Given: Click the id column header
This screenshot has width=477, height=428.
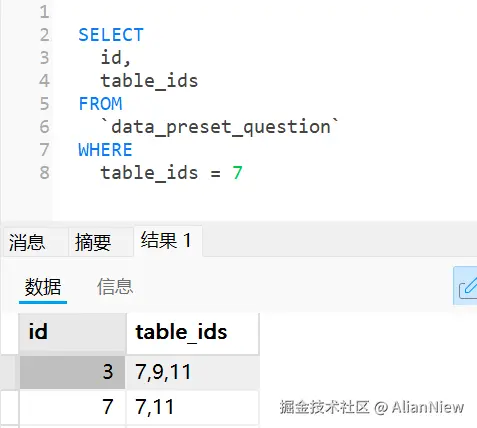Looking at the screenshot, I should coord(72,332).
